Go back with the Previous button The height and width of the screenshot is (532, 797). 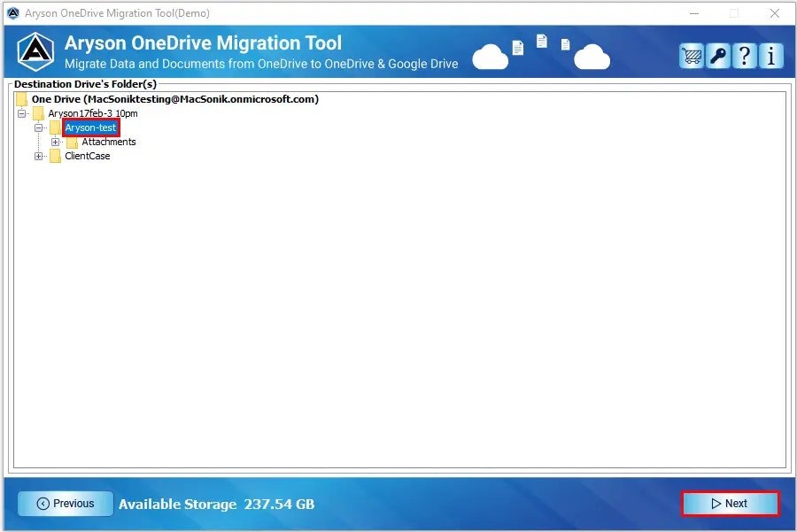[66, 504]
